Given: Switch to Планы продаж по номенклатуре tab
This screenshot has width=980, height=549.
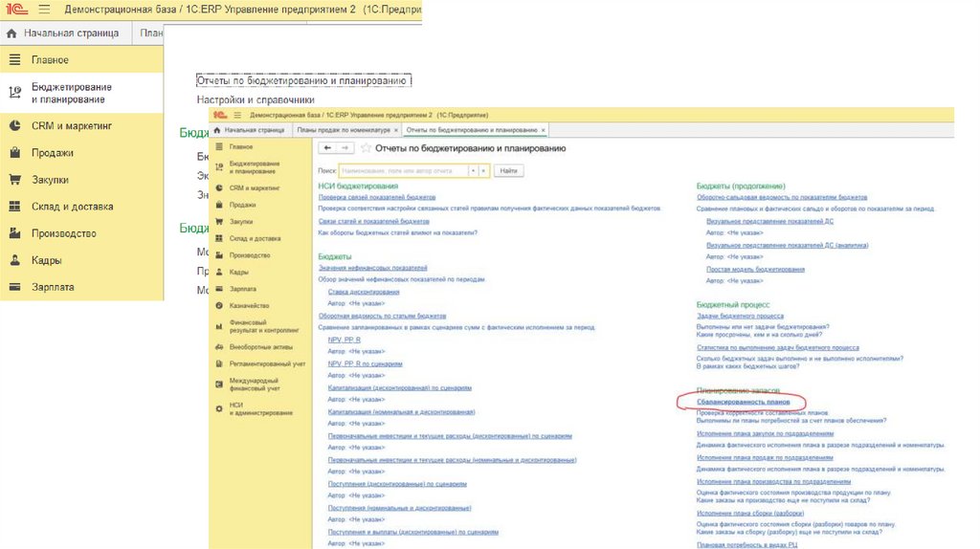Looking at the screenshot, I should (344, 130).
